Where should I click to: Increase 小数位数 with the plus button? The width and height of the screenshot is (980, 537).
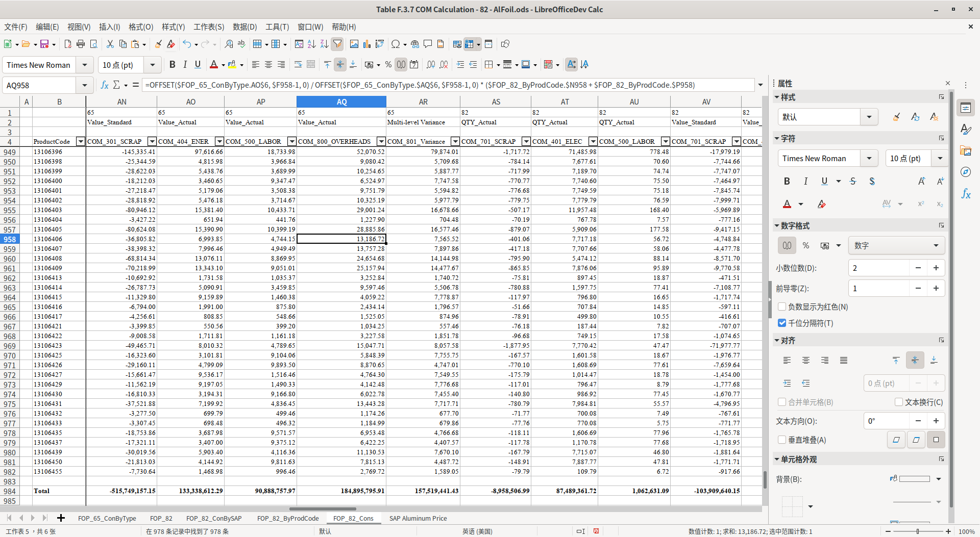(x=936, y=268)
